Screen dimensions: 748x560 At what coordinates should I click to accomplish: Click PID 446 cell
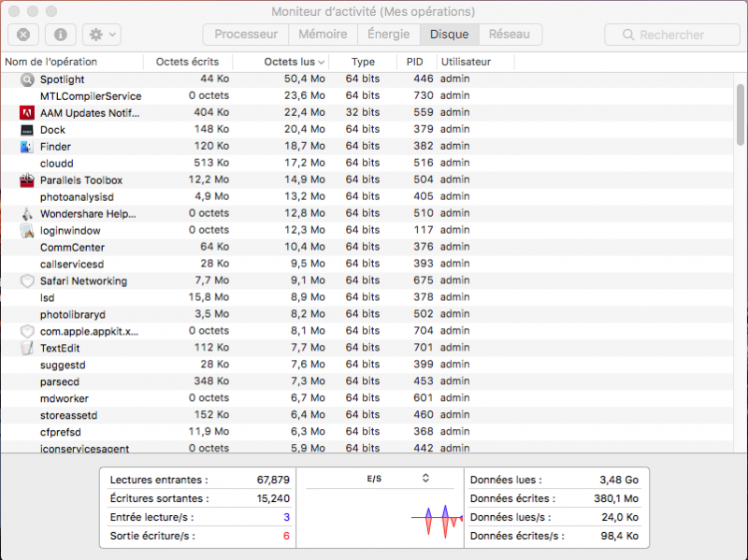point(424,79)
